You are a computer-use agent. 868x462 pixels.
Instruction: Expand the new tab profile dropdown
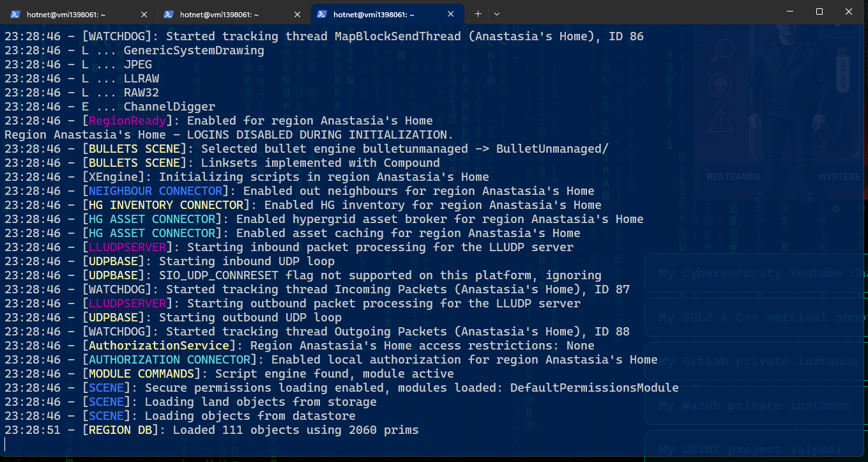497,13
